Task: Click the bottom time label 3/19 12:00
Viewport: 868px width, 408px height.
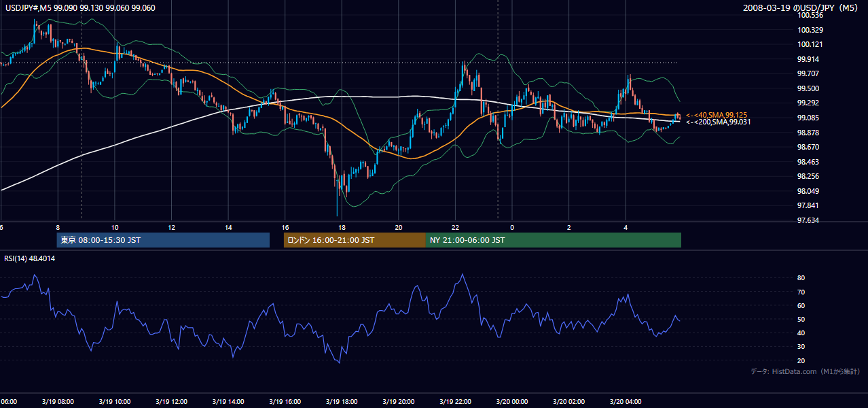Action: coord(170,402)
